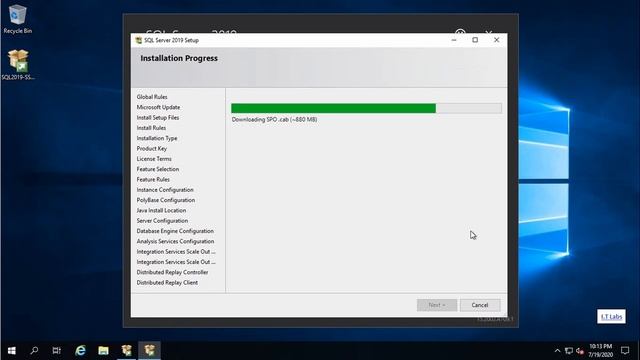Click the 'Downloading SPO .cab' status text
This screenshot has height=360, width=640.
click(274, 120)
